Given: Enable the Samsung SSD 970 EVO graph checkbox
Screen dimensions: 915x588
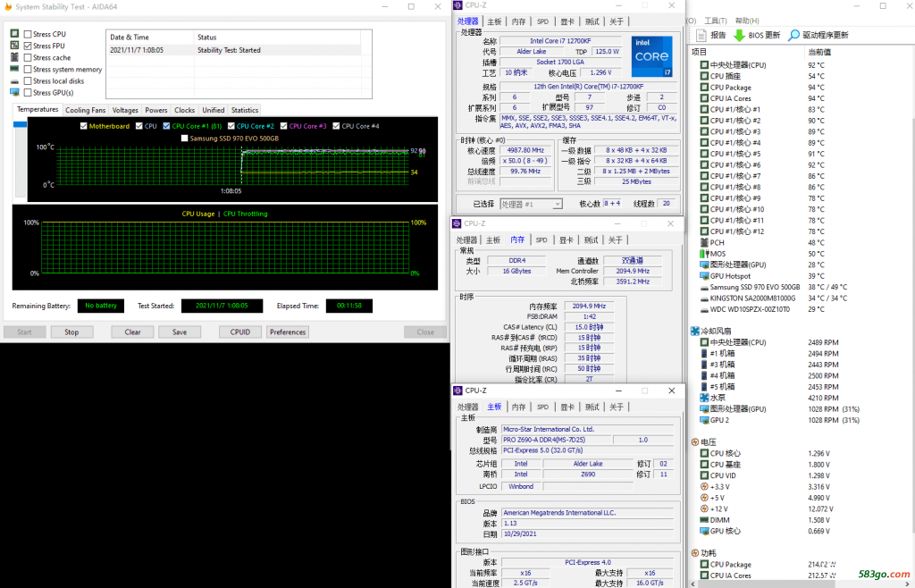Looking at the screenshot, I should [184, 139].
